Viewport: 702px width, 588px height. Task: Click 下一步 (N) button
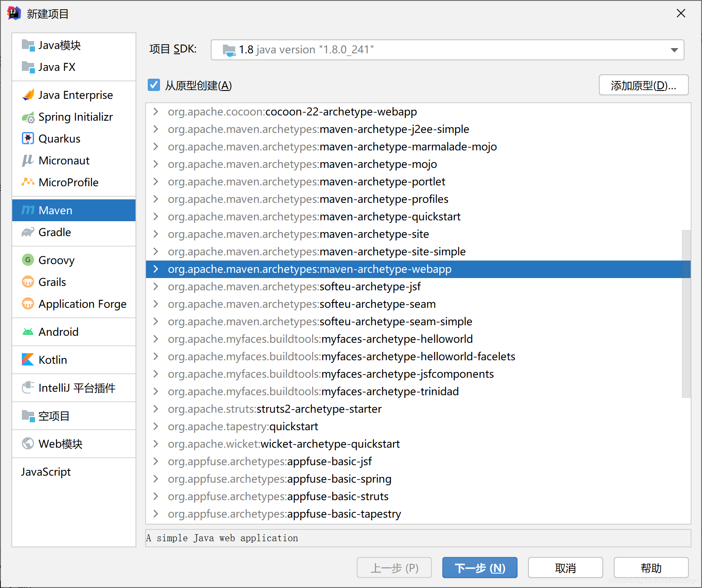[x=480, y=567]
